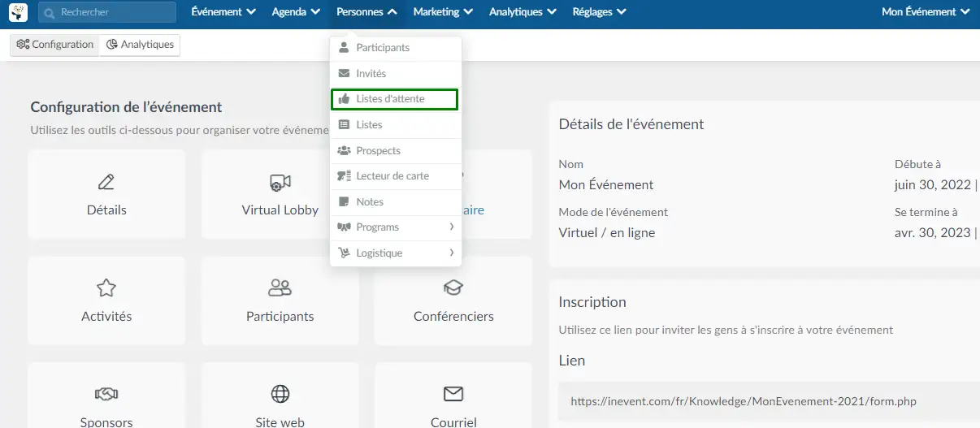Click the cart icon beside Logistique
Screen dimensions: 980x428
(344, 253)
